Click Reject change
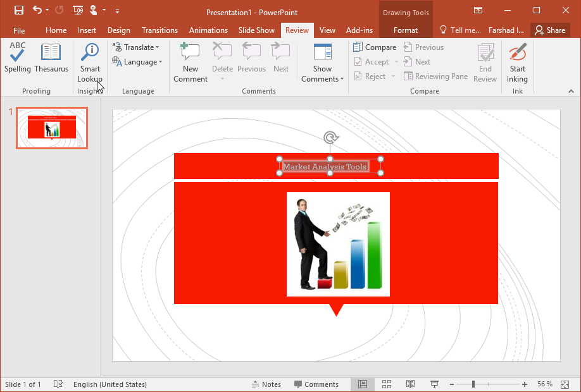This screenshot has height=392, width=581. [370, 77]
